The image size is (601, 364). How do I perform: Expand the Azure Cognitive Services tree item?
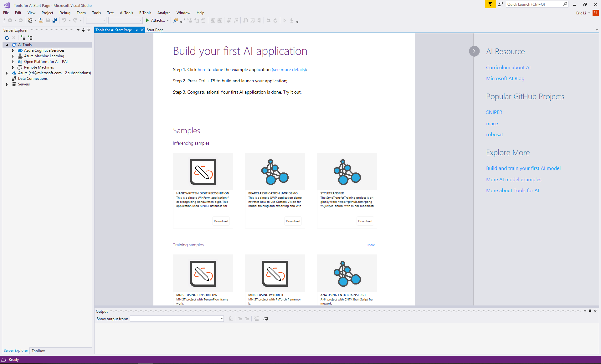(x=13, y=50)
